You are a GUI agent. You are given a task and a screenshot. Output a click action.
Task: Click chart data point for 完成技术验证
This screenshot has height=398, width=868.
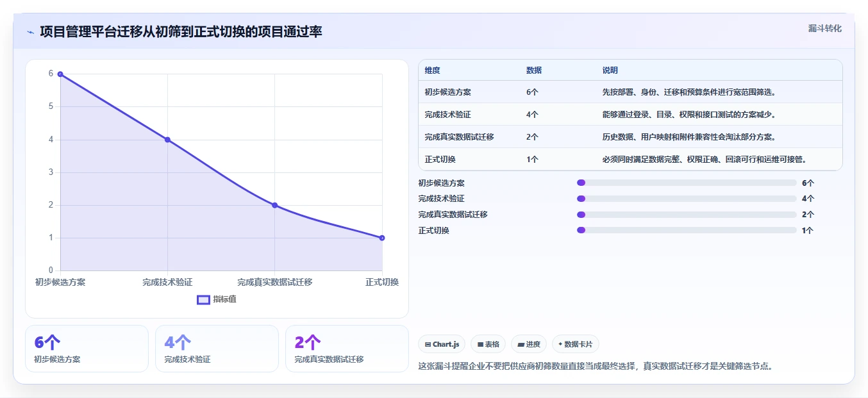pyautogui.click(x=167, y=140)
